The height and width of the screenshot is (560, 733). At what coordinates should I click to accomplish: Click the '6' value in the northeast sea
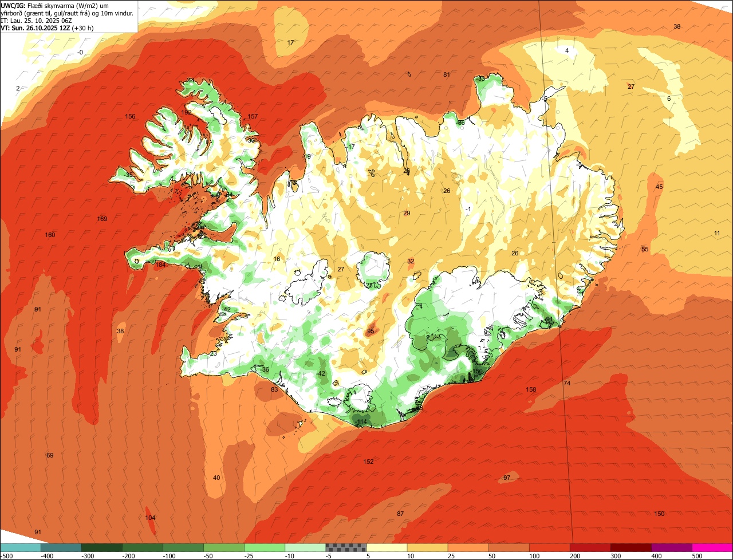(x=669, y=99)
